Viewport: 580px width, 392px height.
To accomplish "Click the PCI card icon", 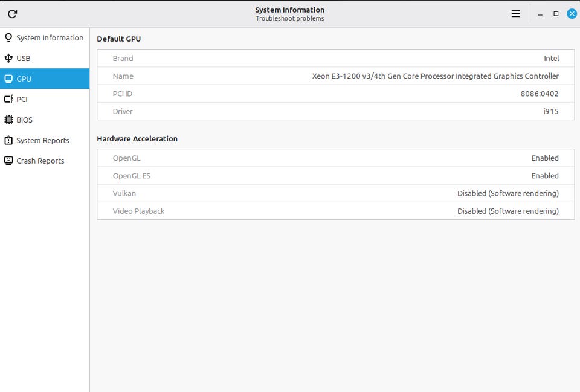I will pos(8,99).
